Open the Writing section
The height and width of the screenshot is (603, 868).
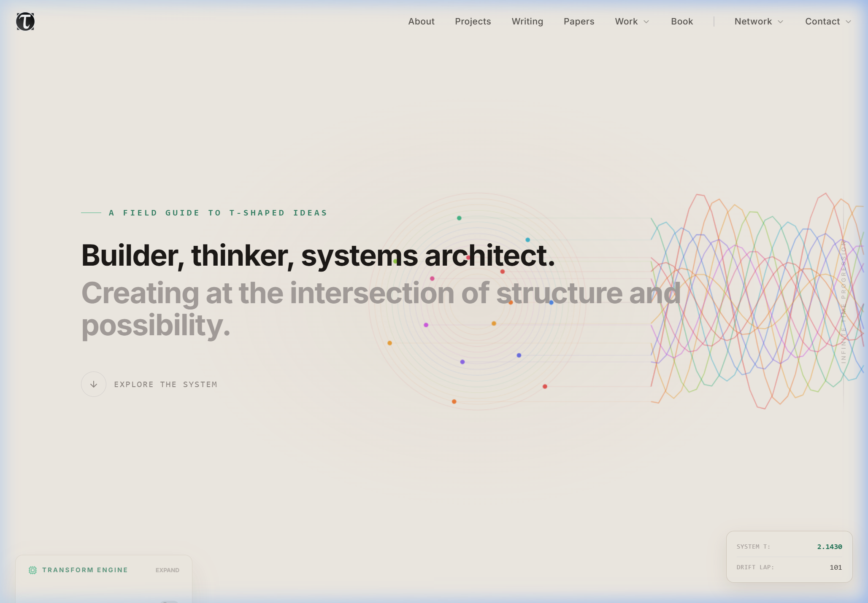[527, 22]
